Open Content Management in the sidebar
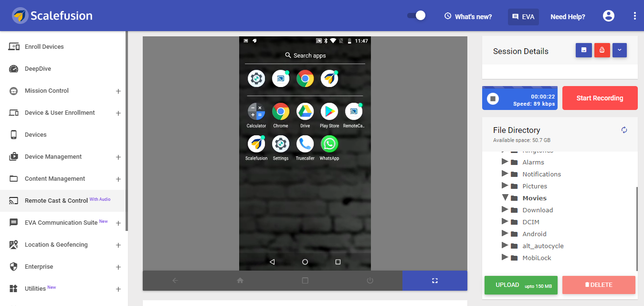 [x=63, y=179]
